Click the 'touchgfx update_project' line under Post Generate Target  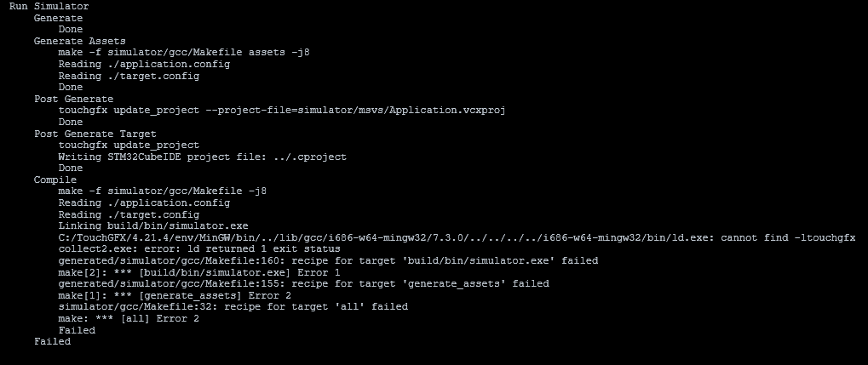tap(129, 145)
